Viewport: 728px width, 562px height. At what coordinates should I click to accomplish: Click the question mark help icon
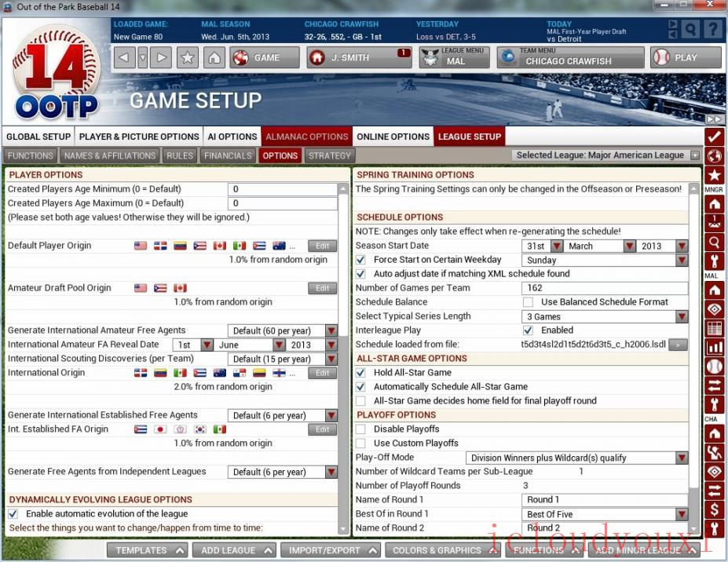coord(712,29)
